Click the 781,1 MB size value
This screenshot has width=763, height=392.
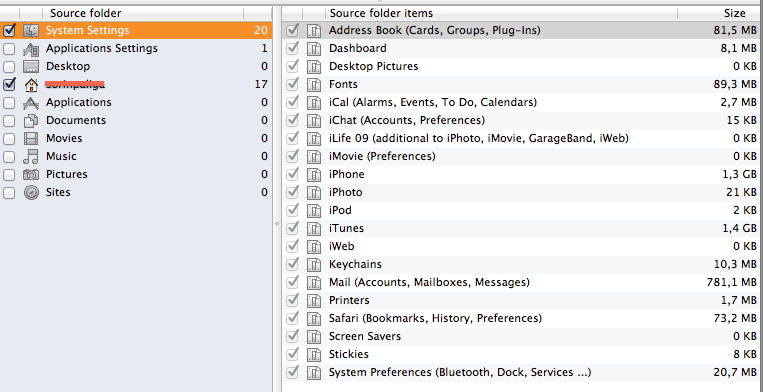(731, 282)
